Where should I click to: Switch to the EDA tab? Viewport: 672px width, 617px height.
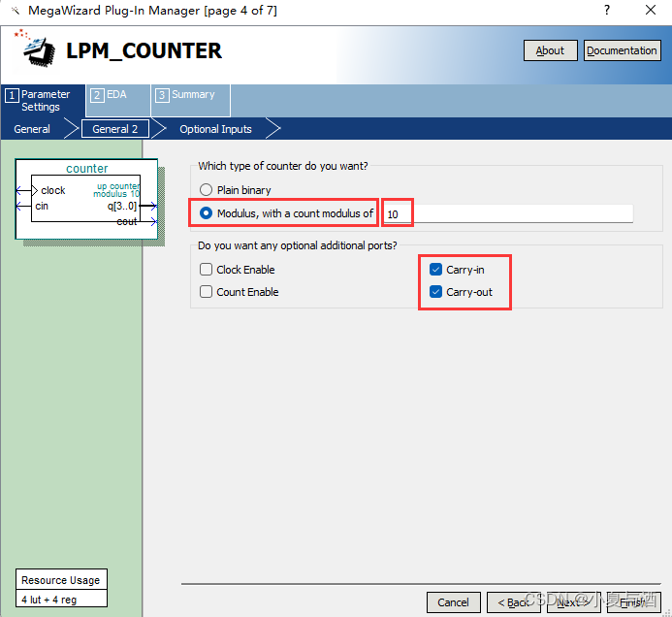[118, 100]
